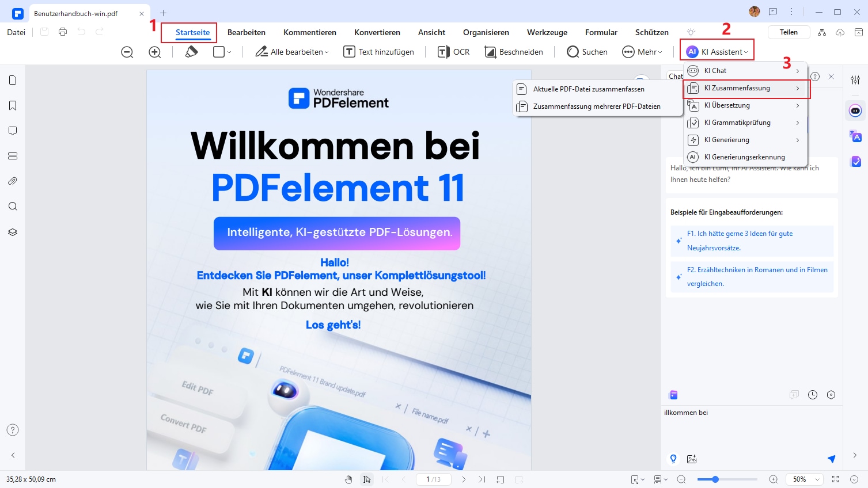This screenshot has width=868, height=488.
Task: Select Aktuelle PDF-Datei zusammenfassen
Action: click(x=597, y=89)
